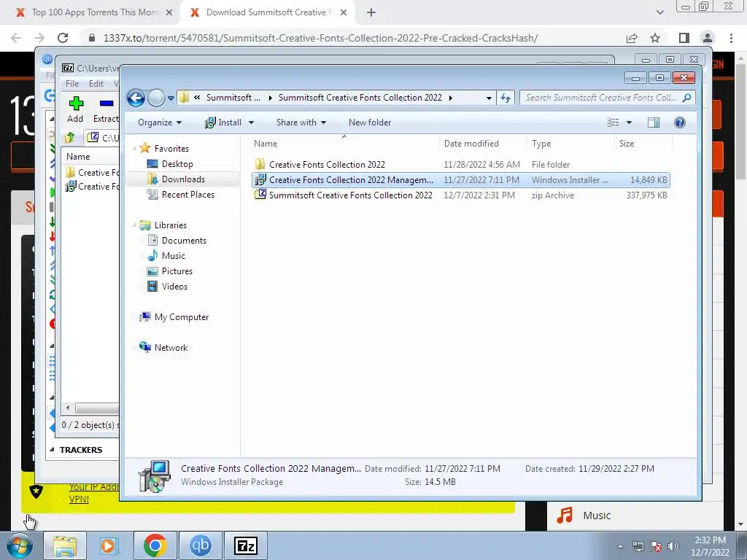
Task: Click the 7-Zip Extract button
Action: 106,109
